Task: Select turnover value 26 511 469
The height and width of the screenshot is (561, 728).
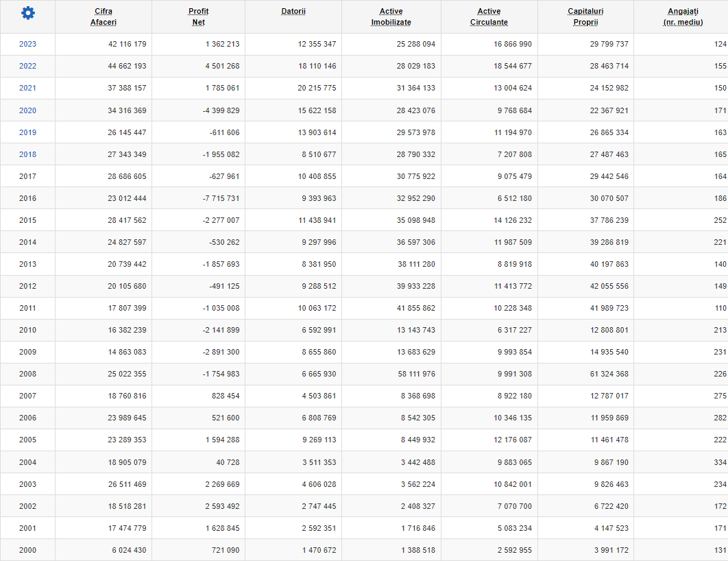Action: click(127, 484)
